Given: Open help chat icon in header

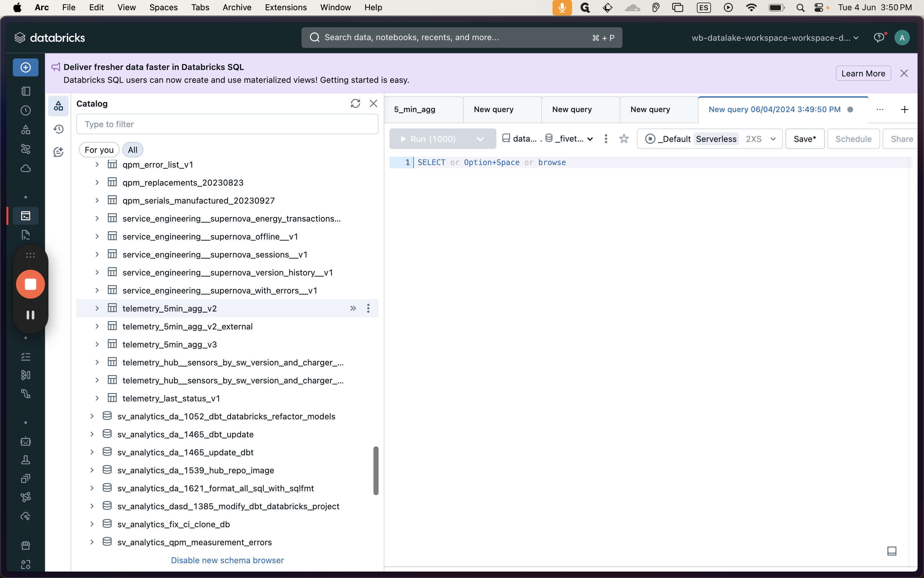Looking at the screenshot, I should (x=879, y=38).
